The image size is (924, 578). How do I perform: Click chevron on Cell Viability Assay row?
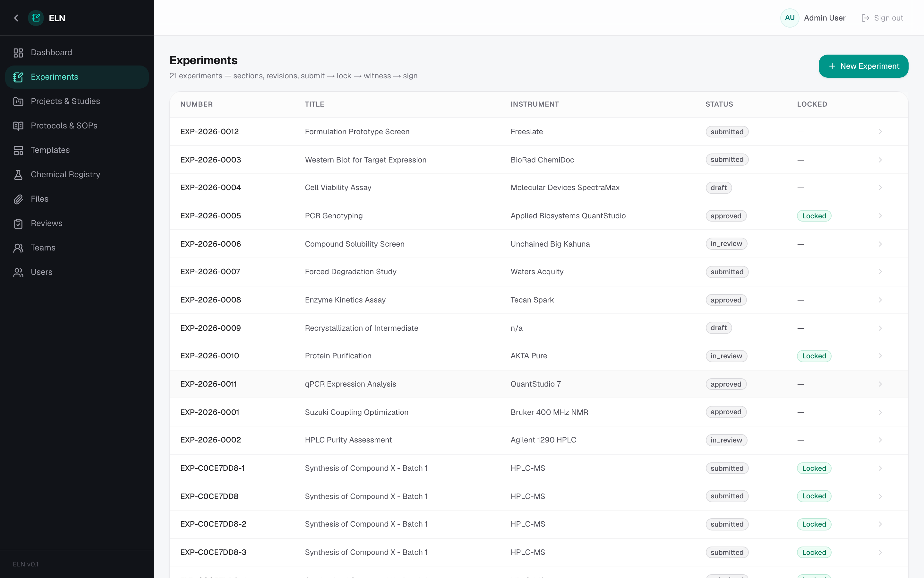[x=880, y=188]
